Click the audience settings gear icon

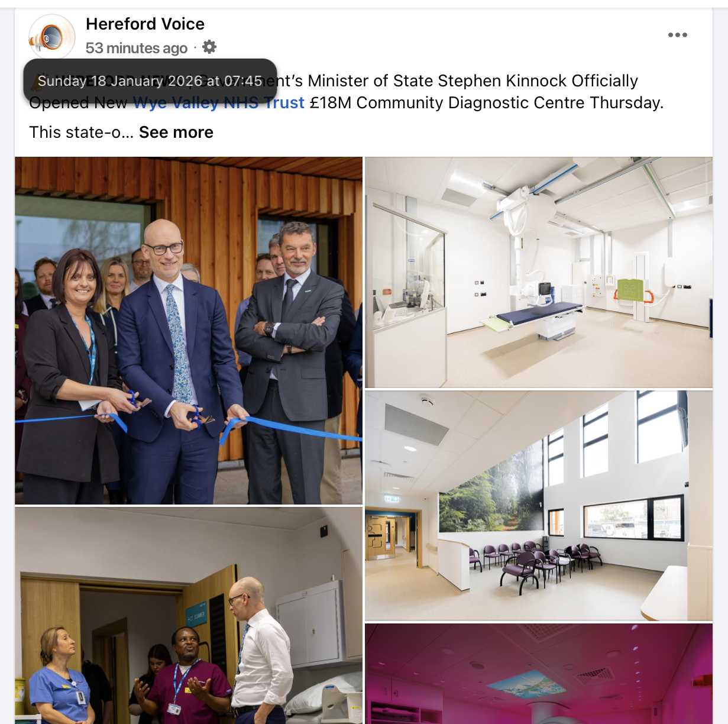(209, 47)
